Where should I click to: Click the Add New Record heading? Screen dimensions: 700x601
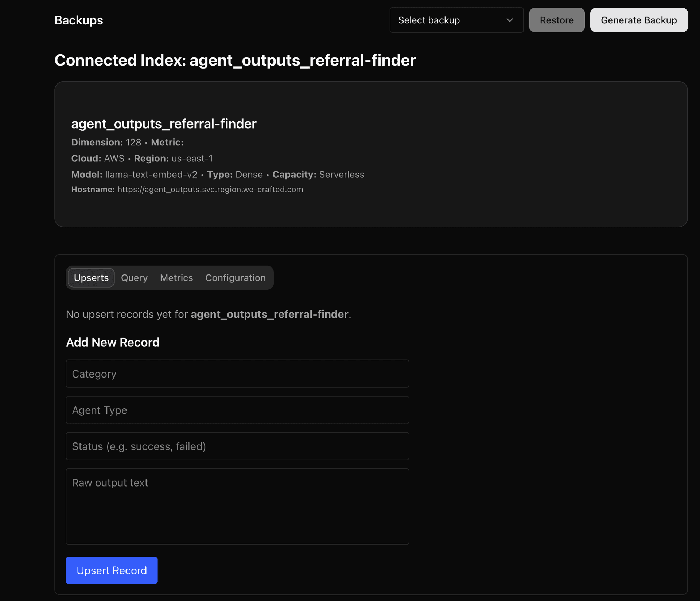(x=113, y=342)
